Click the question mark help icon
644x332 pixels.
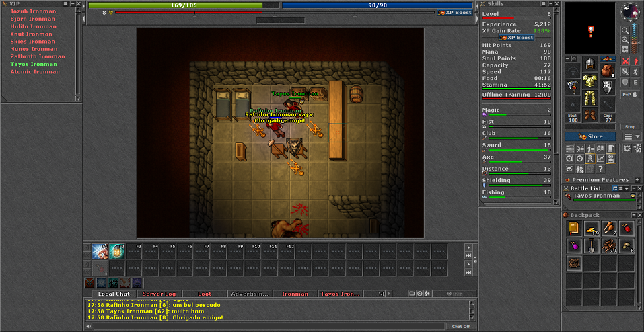[x=600, y=169]
